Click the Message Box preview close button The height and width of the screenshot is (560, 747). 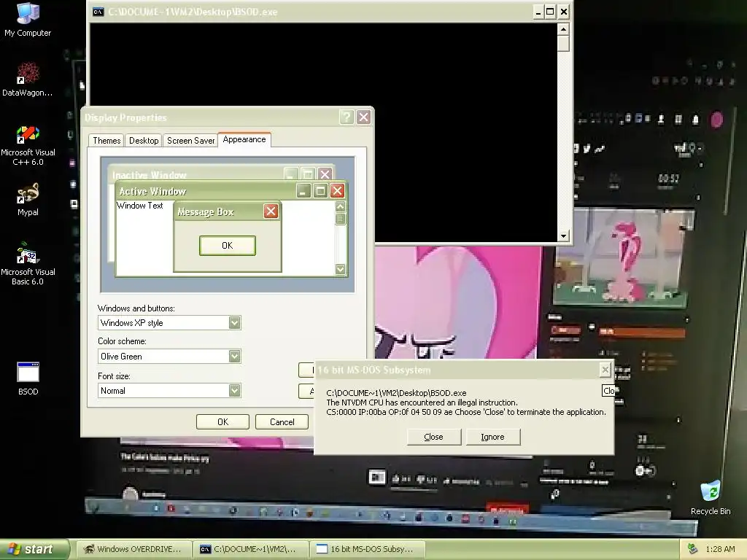click(x=271, y=211)
